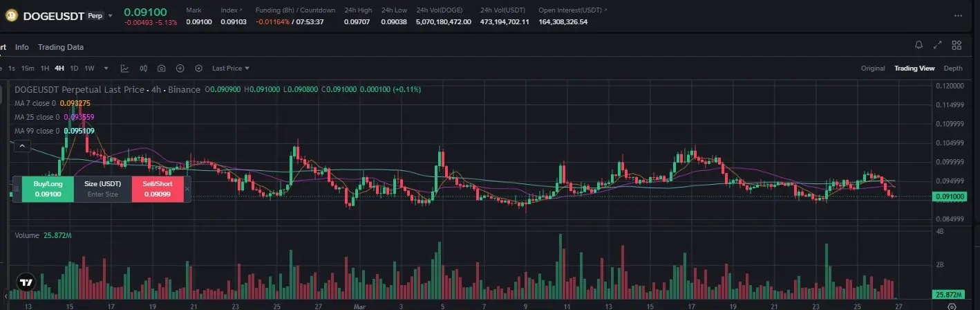Click the current price tag 0.091000 on axis
The image size is (980, 310).
point(950,197)
